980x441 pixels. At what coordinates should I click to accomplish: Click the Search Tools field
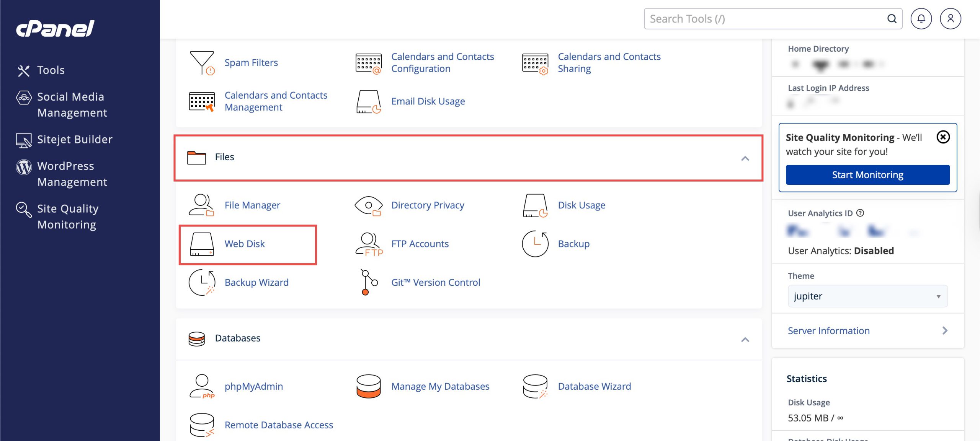(x=766, y=19)
